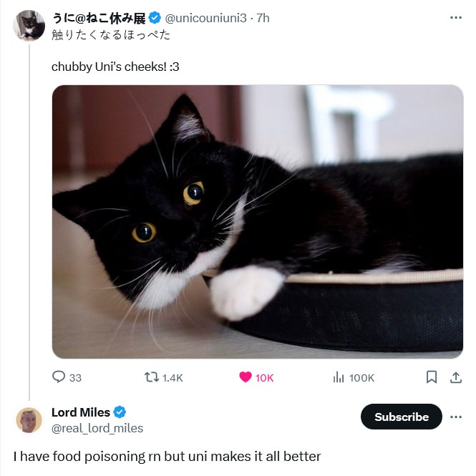
Task: Click the Lord Miles display name
Action: [x=81, y=412]
